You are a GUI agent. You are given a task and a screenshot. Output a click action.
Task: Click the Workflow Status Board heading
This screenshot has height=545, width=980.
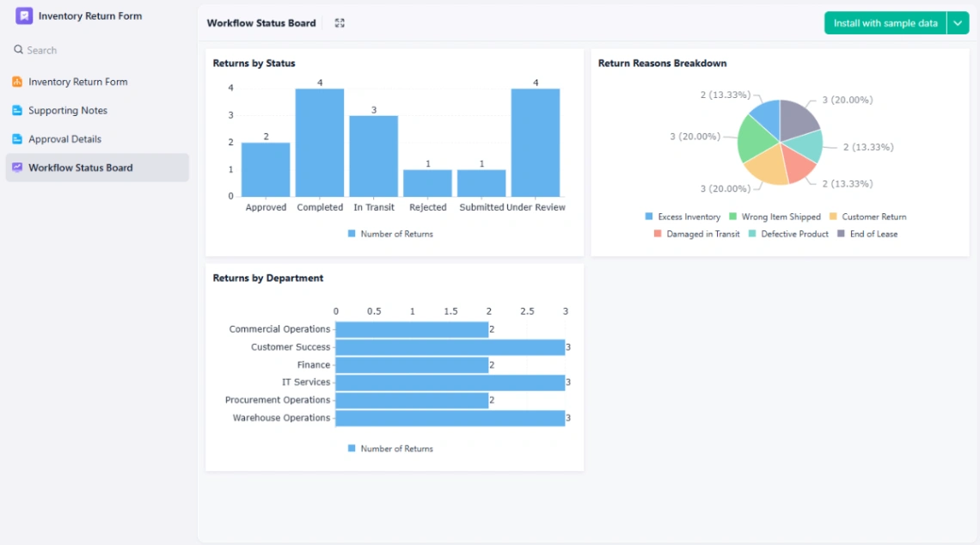pyautogui.click(x=261, y=23)
